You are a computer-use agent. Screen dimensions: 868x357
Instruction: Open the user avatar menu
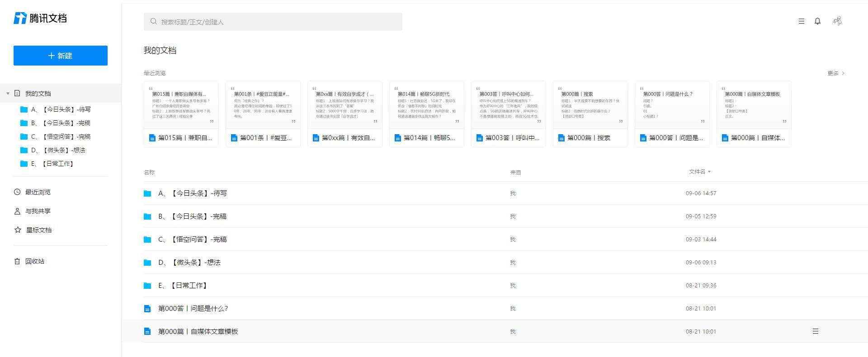pos(837,21)
